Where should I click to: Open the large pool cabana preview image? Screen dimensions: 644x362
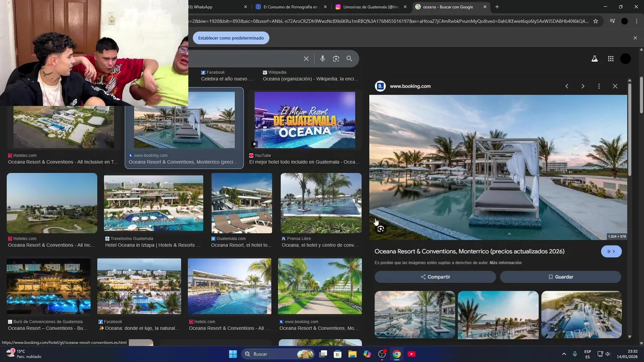point(498,167)
